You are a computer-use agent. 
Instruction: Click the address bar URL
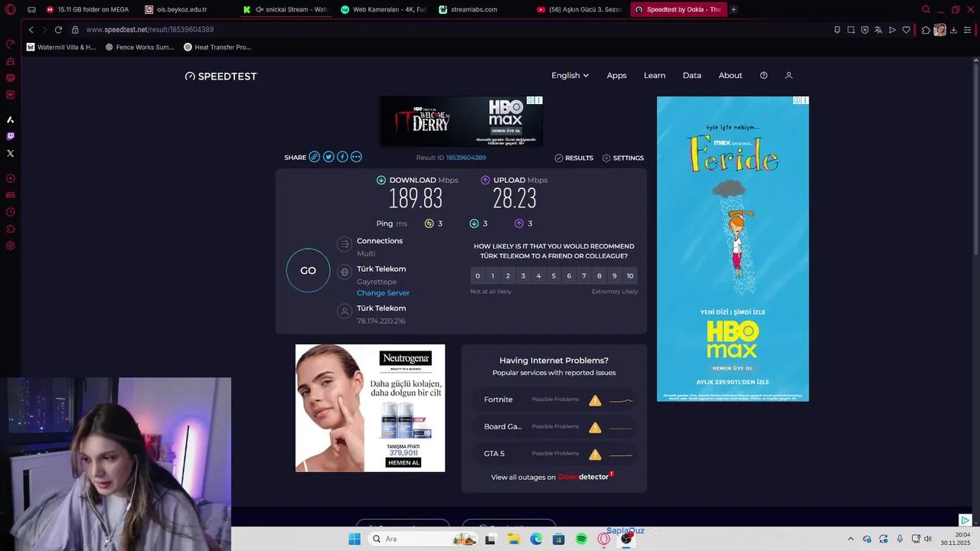[150, 30]
